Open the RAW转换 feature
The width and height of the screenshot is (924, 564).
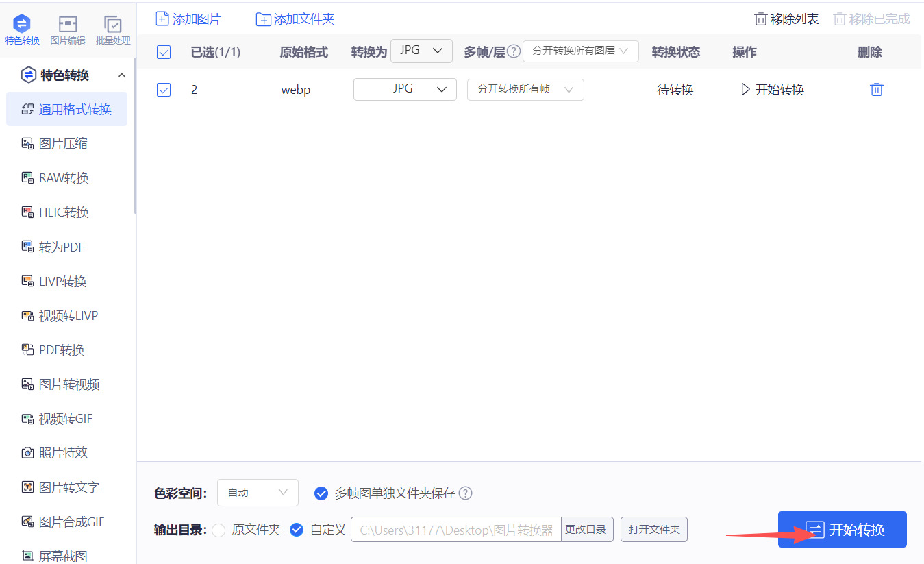[x=61, y=177]
